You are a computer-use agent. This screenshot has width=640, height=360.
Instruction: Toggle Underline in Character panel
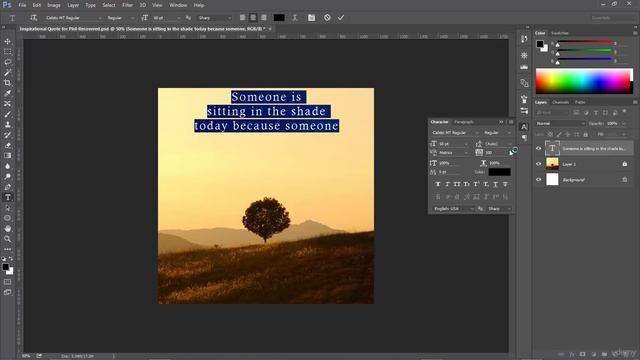496,184
